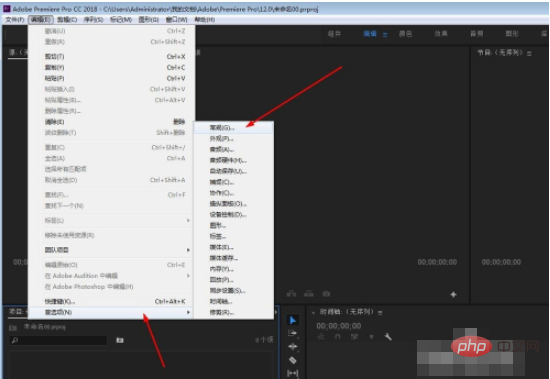Viewport: 550px width, 379px height.
Task: Toggle Linked Selection in timeline
Action: [355, 337]
